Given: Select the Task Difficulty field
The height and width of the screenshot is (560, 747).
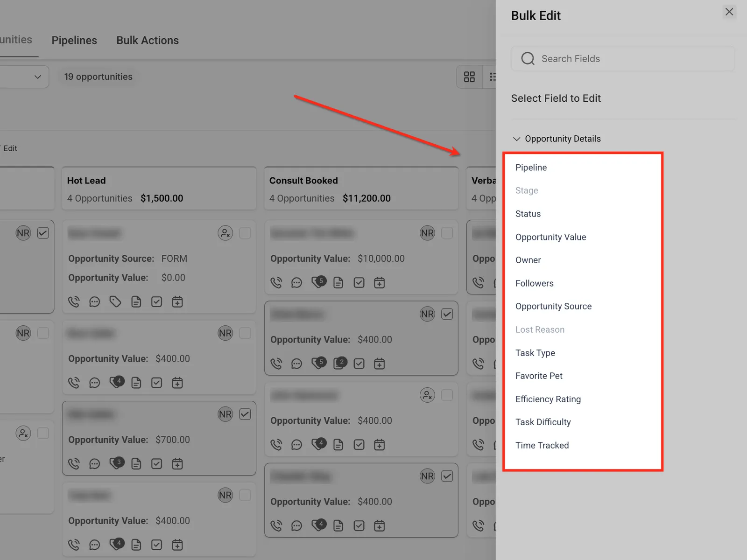Looking at the screenshot, I should [543, 422].
